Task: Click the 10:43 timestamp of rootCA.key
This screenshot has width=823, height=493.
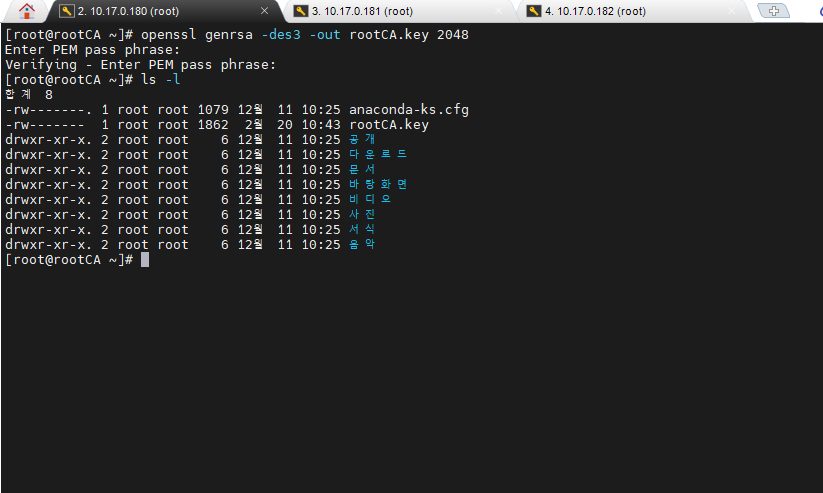Action: [x=321, y=125]
